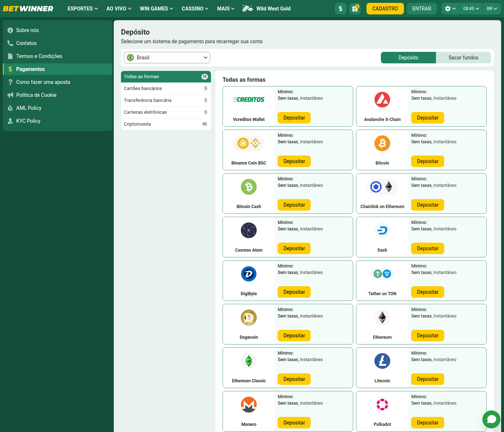Click Depositar for Dogecoin
The height and width of the screenshot is (432, 504).
294,336
